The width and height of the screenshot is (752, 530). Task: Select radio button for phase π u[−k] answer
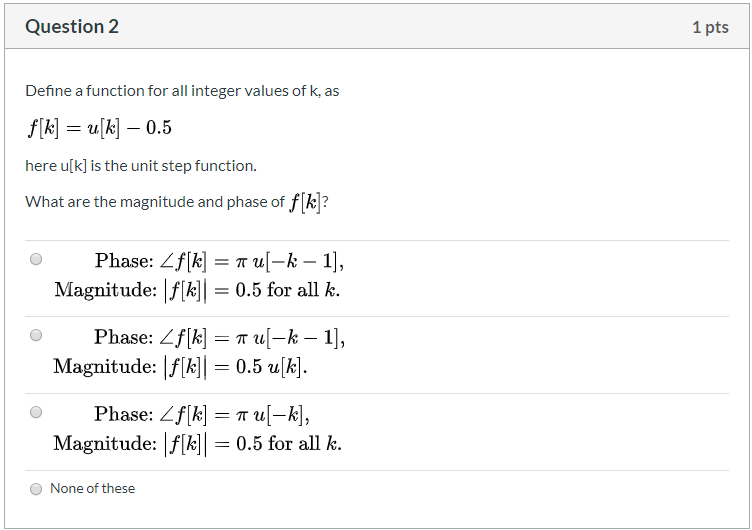click(x=36, y=412)
